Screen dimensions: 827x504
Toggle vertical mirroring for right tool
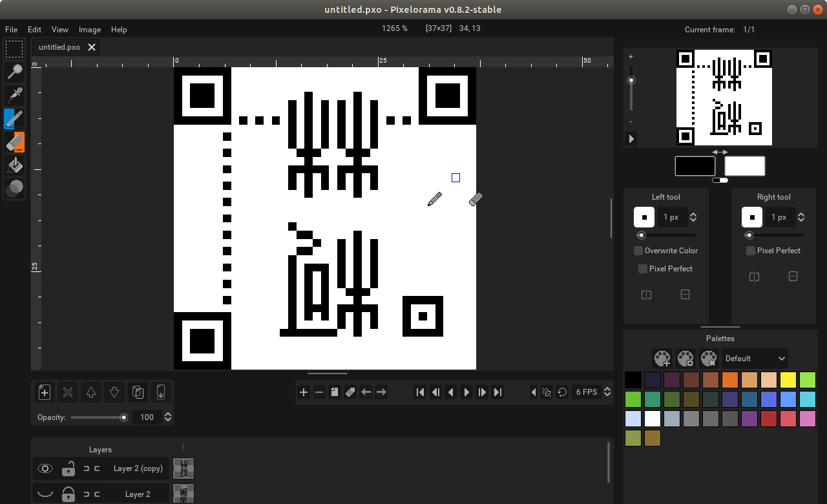(x=793, y=277)
